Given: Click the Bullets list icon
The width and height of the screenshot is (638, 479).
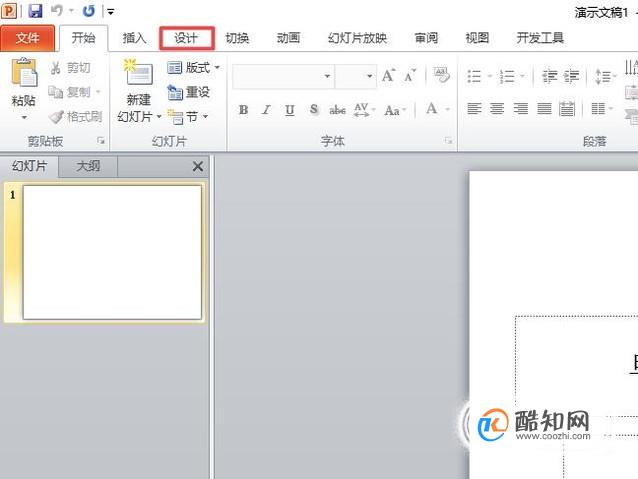Looking at the screenshot, I should tap(474, 76).
